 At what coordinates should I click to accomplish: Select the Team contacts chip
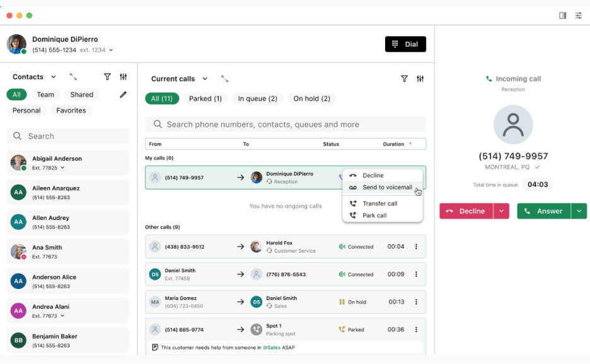(45, 94)
